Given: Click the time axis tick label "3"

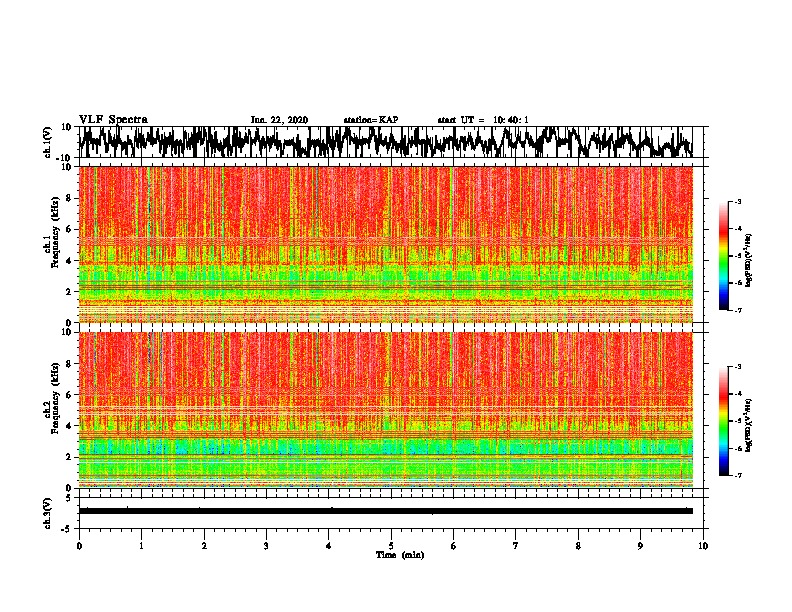Looking at the screenshot, I should [x=266, y=546].
